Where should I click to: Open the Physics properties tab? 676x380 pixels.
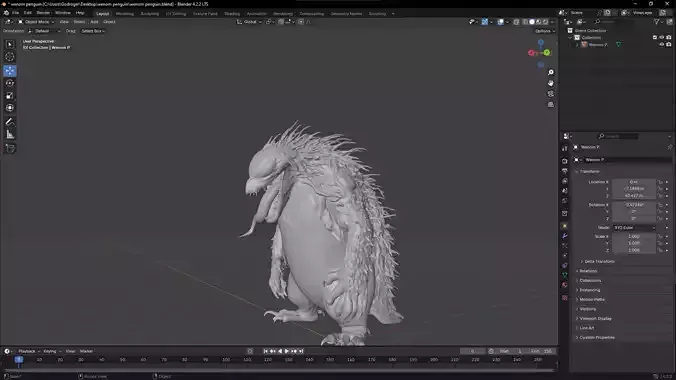565,255
